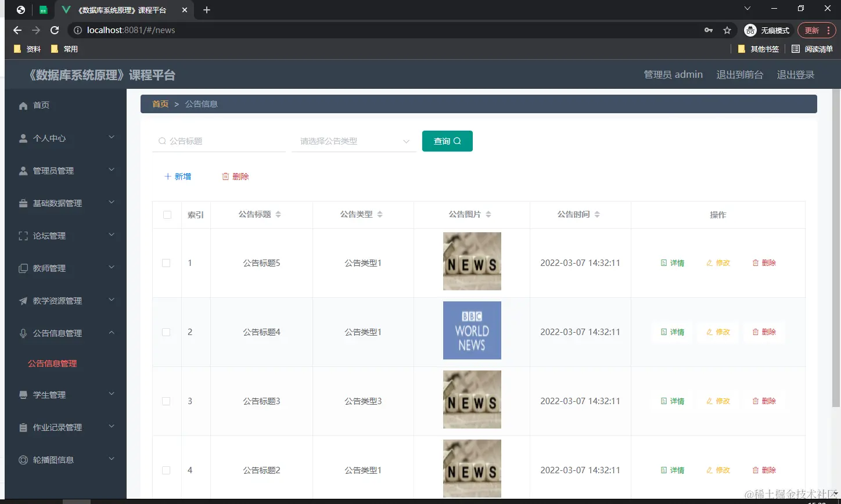The width and height of the screenshot is (841, 504).
Task: Select 公告信息管理 submenu item in red
Action: (52, 363)
